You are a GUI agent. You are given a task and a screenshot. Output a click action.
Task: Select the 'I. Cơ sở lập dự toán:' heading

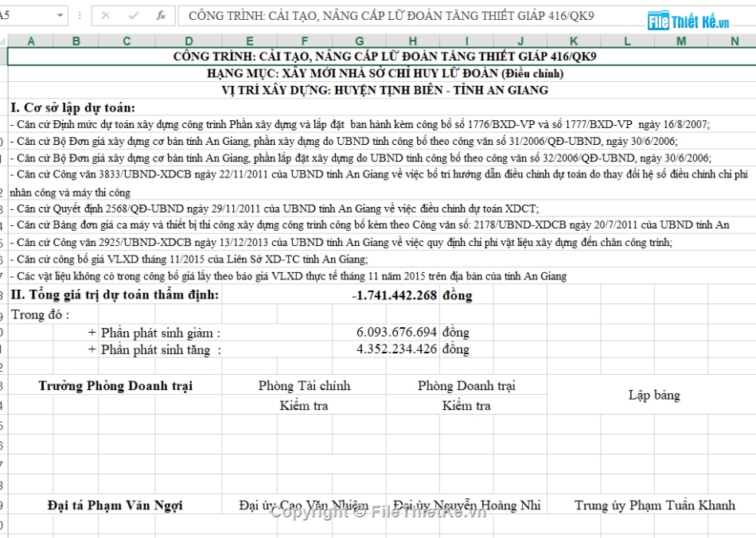tap(72, 107)
